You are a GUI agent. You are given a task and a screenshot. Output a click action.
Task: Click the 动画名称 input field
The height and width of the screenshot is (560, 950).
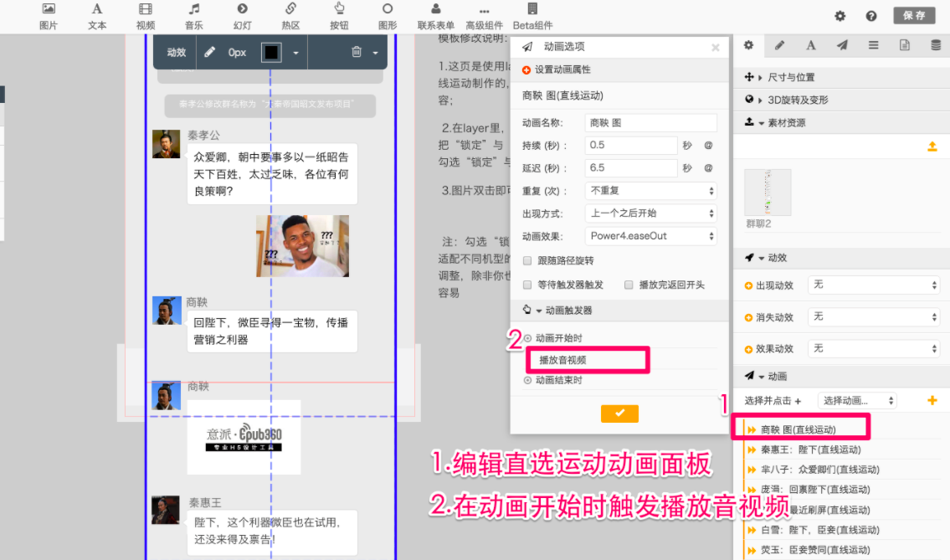(650, 123)
